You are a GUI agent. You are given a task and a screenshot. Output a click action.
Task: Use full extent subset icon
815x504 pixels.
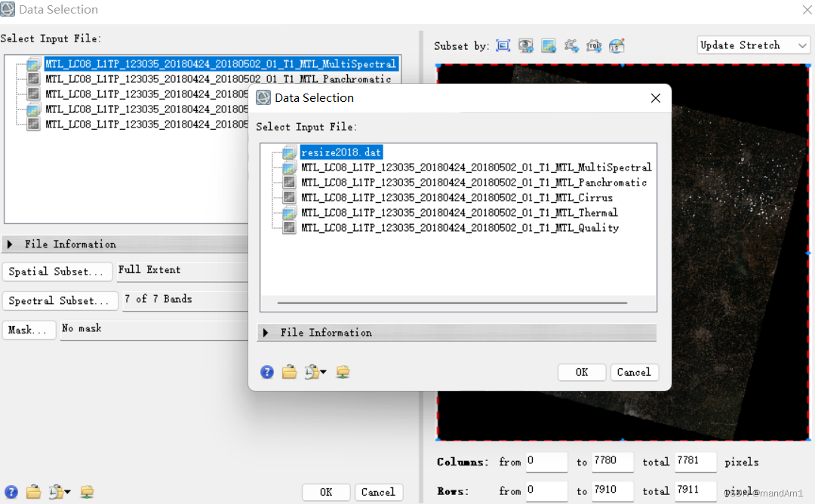[503, 46]
